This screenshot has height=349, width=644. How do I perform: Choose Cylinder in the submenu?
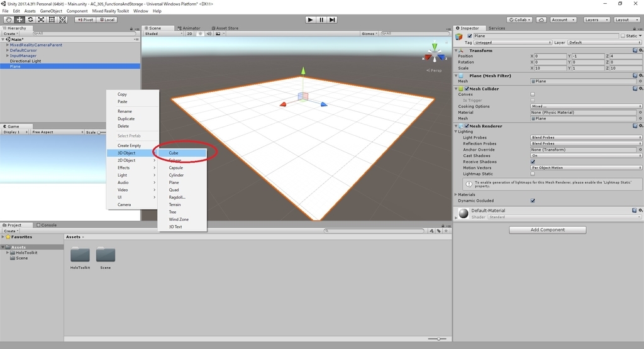click(x=176, y=175)
